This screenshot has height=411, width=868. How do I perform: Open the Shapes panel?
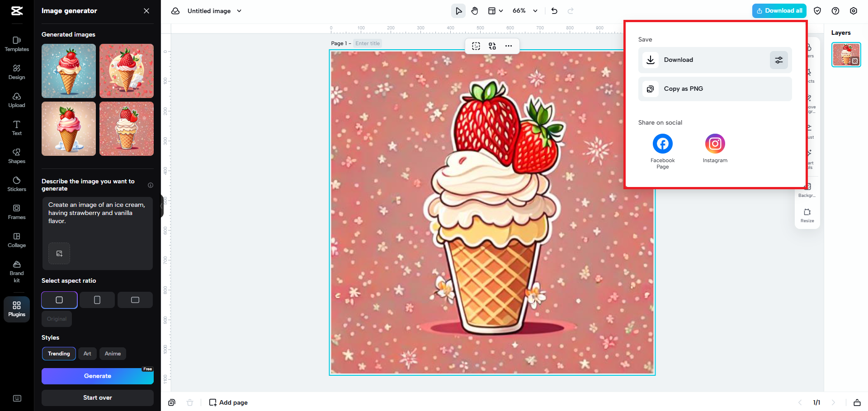(17, 155)
